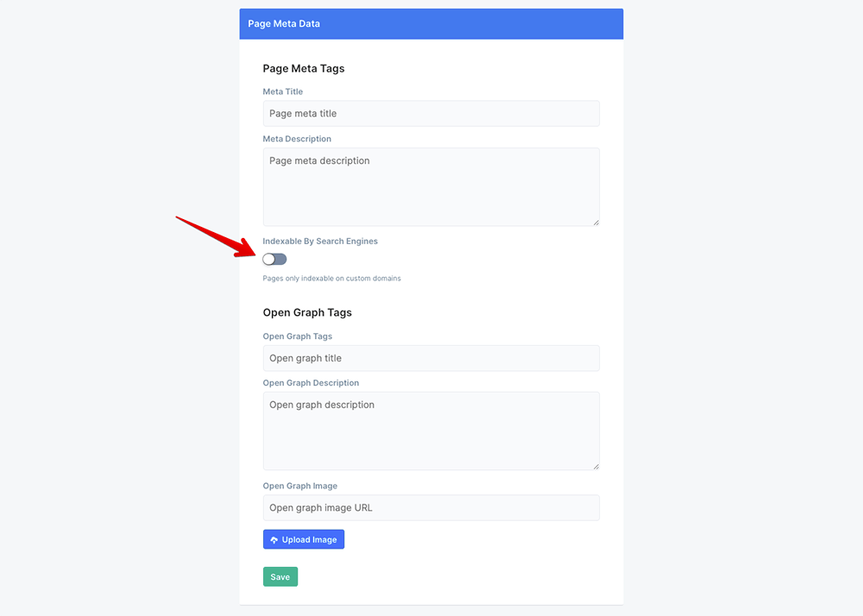Viewport: 863px width, 616px height.
Task: Click the Open Graph Description resize grip
Action: click(x=596, y=466)
